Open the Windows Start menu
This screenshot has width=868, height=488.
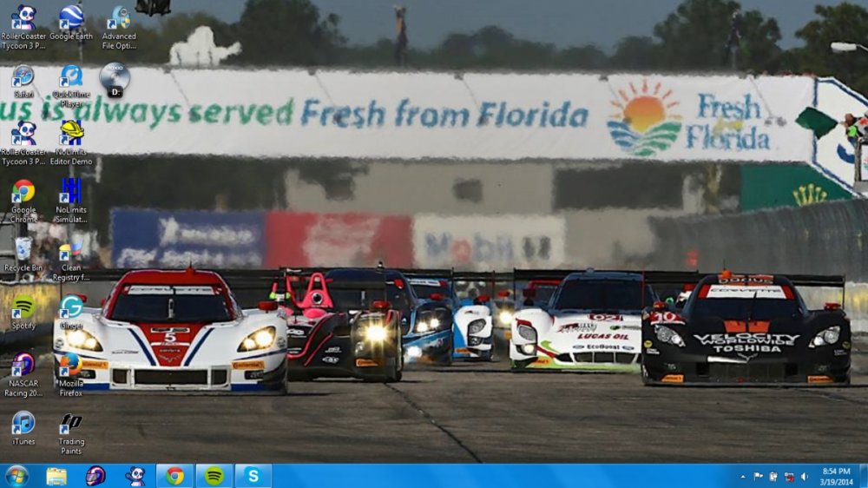point(16,477)
